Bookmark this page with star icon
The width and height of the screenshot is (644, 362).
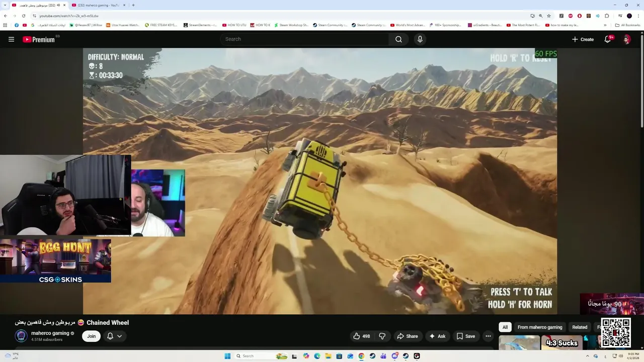pos(549,16)
